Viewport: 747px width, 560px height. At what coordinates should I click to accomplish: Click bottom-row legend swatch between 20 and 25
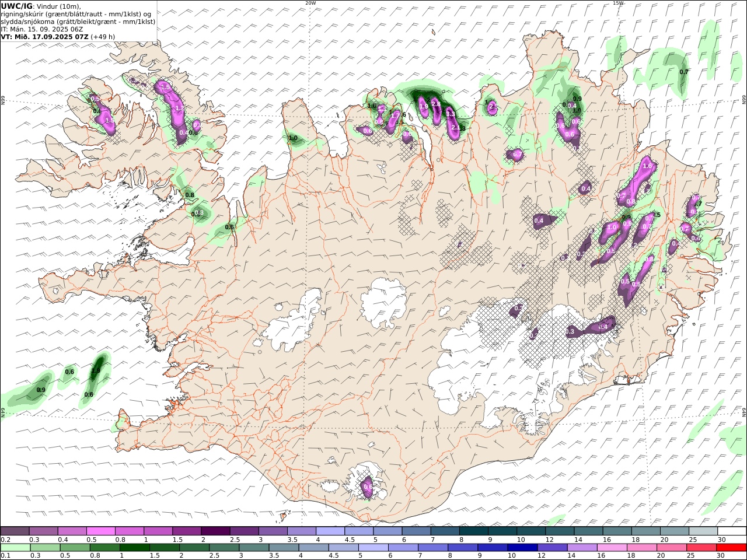tap(672, 548)
